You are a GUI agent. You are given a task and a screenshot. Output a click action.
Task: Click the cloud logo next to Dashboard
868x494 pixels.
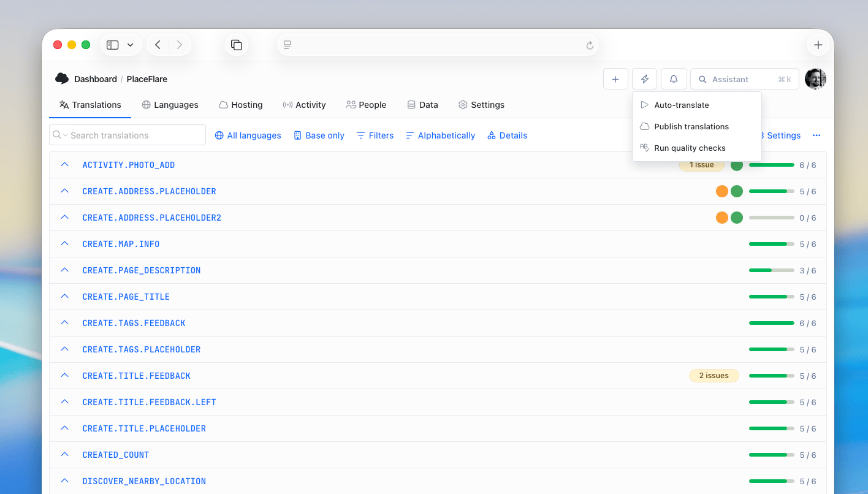tap(62, 78)
